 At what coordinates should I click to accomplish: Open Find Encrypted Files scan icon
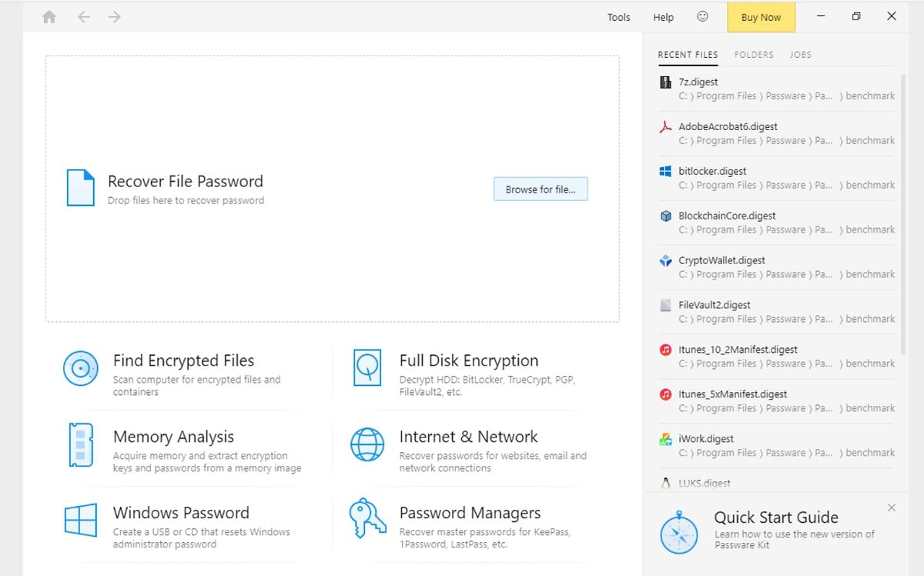pos(80,369)
